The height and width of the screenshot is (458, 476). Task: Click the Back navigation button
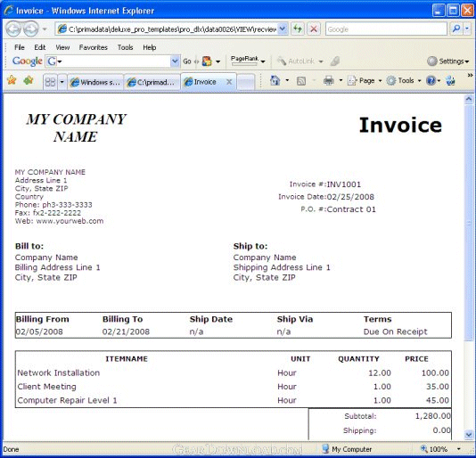(13, 29)
